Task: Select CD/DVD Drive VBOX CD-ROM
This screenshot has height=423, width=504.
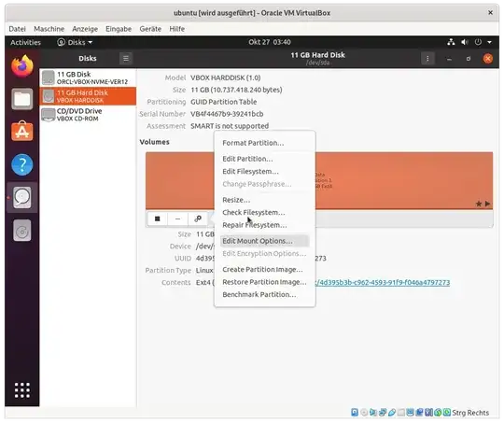Action: point(88,114)
